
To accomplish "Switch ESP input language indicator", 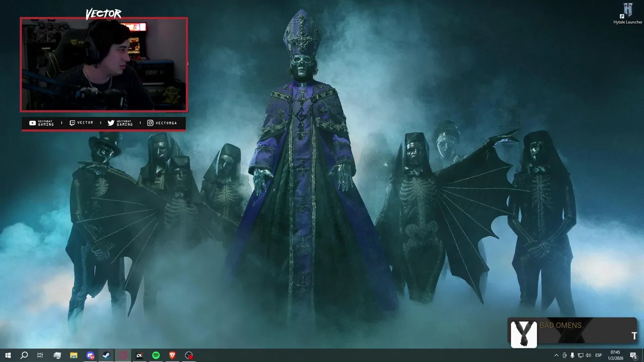I will coord(599,355).
